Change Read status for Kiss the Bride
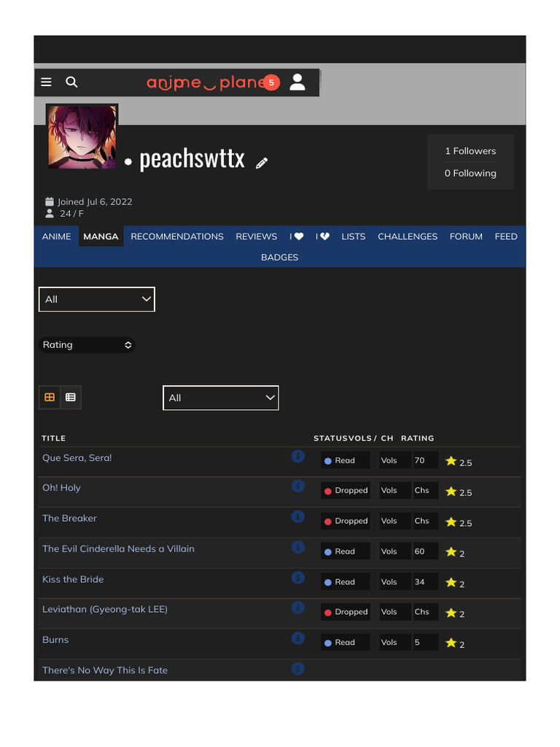Image resolution: width=560 pixels, height=747 pixels. point(345,581)
